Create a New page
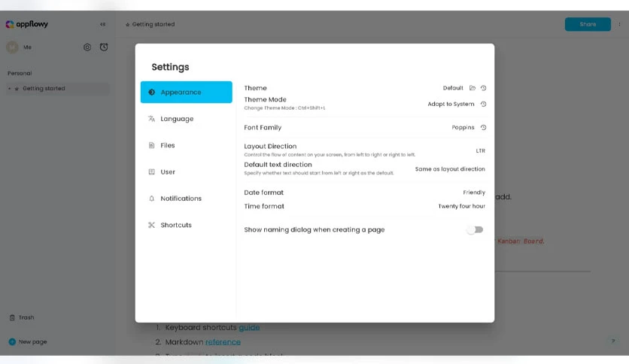The height and width of the screenshot is (364, 629). 28,342
